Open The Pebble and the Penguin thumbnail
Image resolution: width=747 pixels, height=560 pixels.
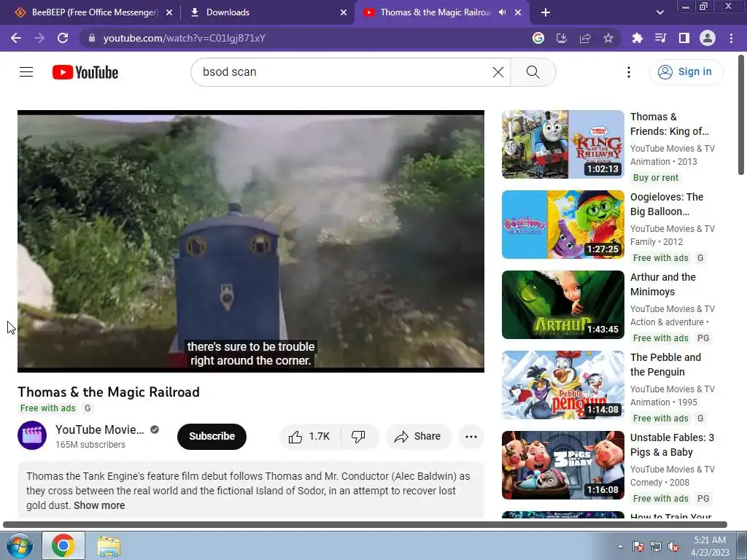click(x=562, y=385)
